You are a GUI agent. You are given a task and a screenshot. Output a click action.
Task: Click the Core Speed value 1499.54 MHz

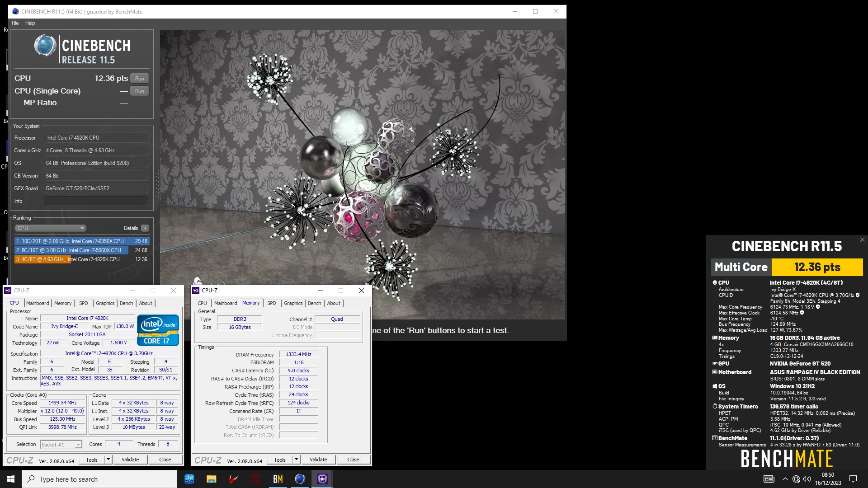click(62, 403)
